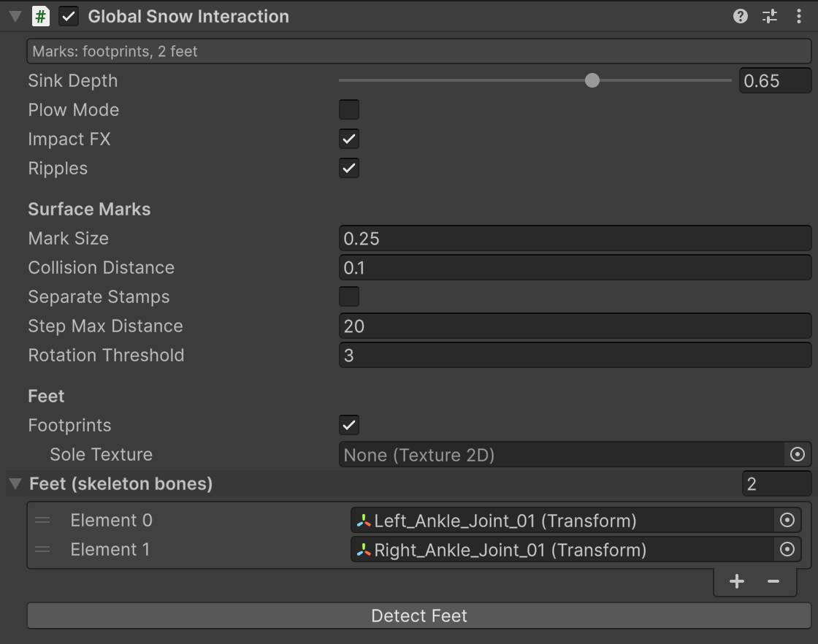This screenshot has width=818, height=644.
Task: Uncheck the Impact FX checkbox
Action: coord(349,139)
